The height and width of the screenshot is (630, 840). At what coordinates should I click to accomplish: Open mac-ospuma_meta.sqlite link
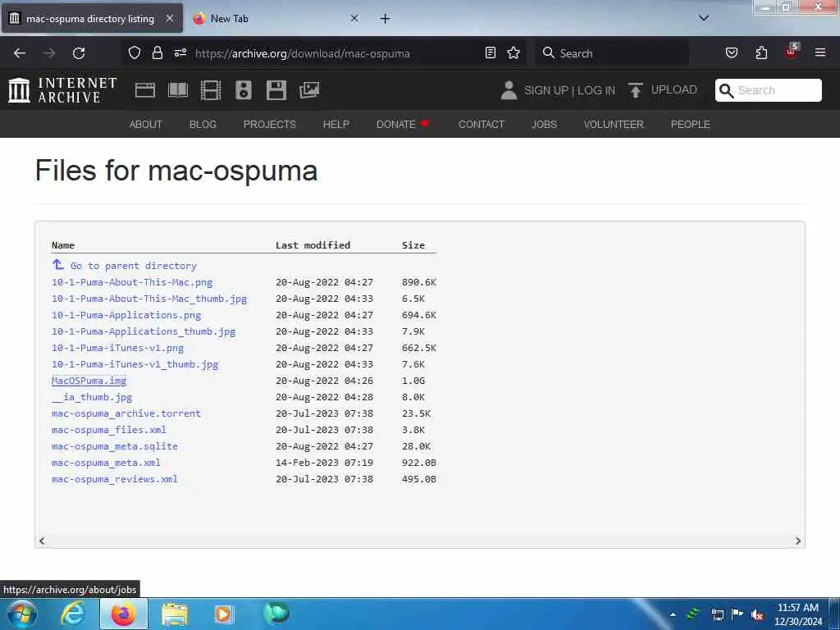click(115, 446)
